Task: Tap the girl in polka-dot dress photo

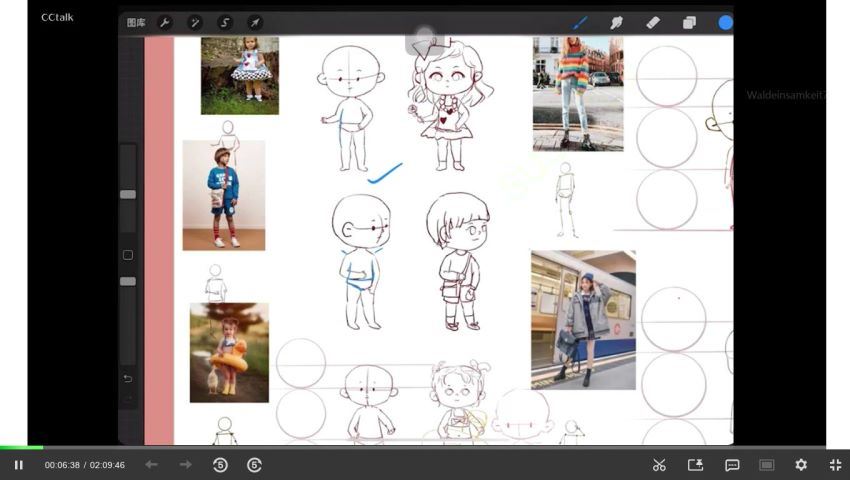Action: tap(240, 75)
